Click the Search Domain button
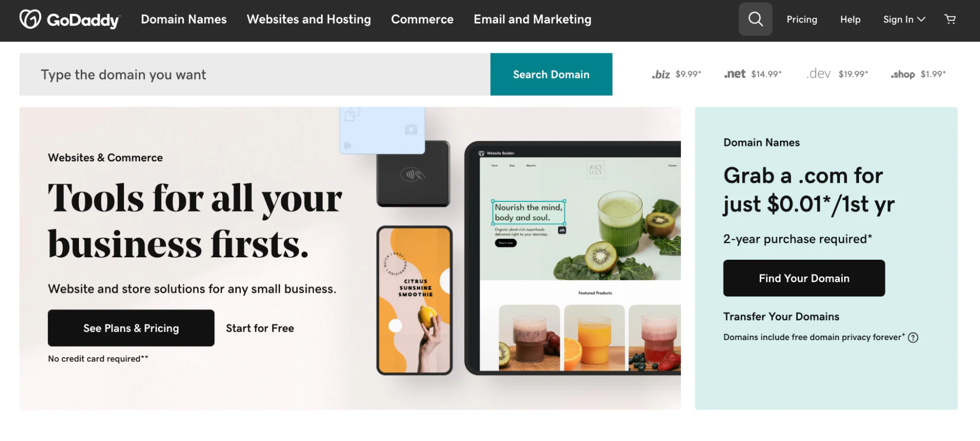Viewport: 980px width, 441px height. coord(551,74)
